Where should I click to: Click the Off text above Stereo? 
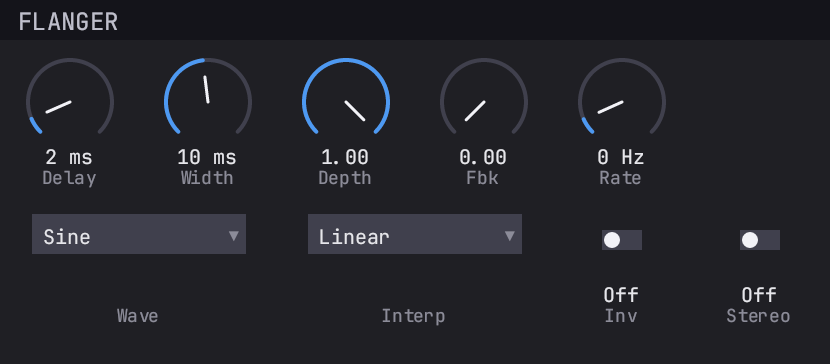point(759,294)
